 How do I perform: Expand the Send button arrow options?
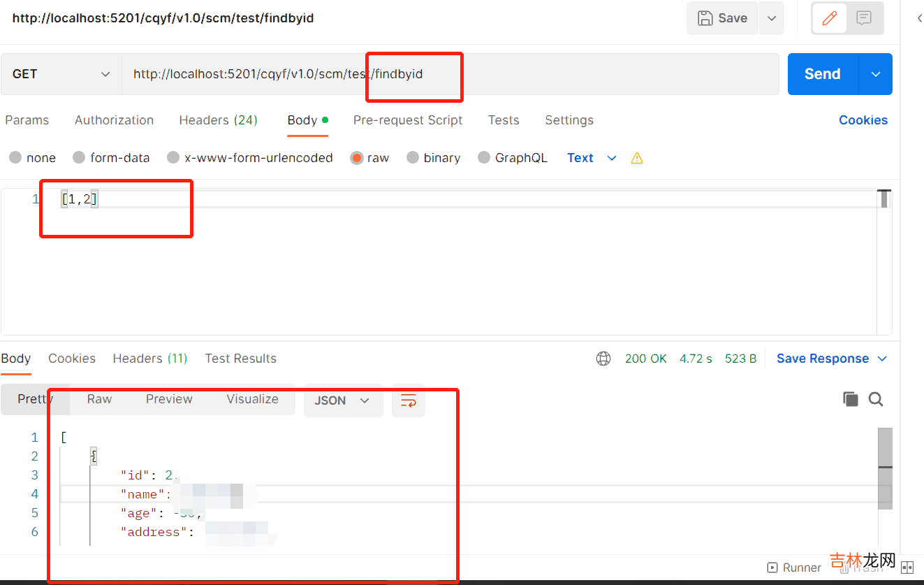click(876, 74)
